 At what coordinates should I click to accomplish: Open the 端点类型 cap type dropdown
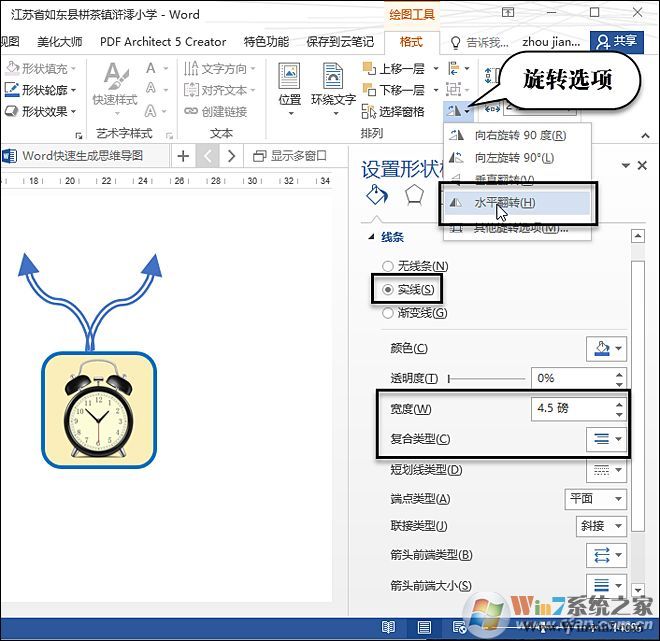tap(595, 498)
